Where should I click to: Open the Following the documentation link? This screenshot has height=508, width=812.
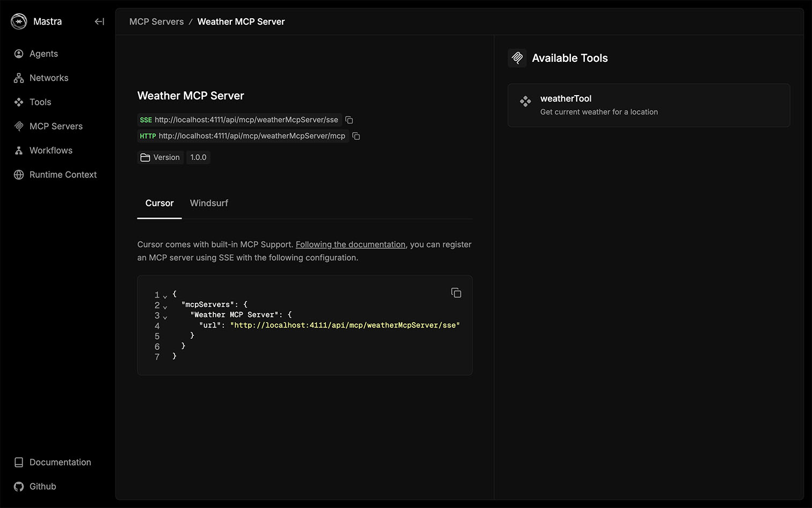350,245
